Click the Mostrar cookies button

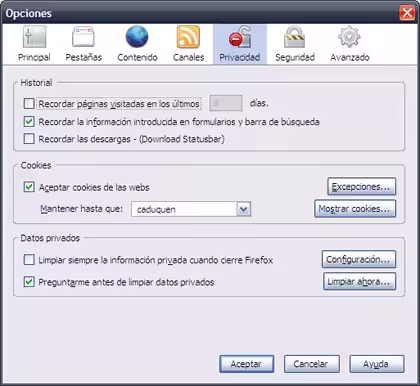coord(355,209)
